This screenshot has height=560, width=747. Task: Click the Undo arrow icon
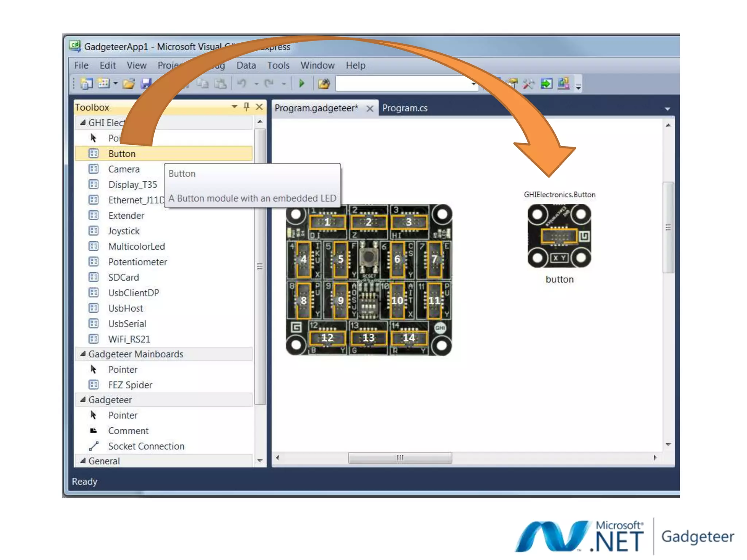241,83
